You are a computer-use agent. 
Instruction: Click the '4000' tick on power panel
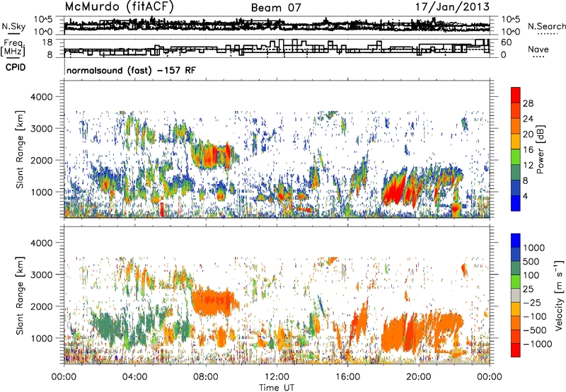tap(43, 97)
